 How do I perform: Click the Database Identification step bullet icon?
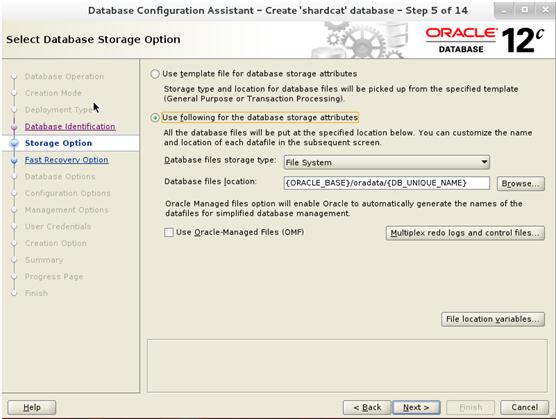pos(14,127)
